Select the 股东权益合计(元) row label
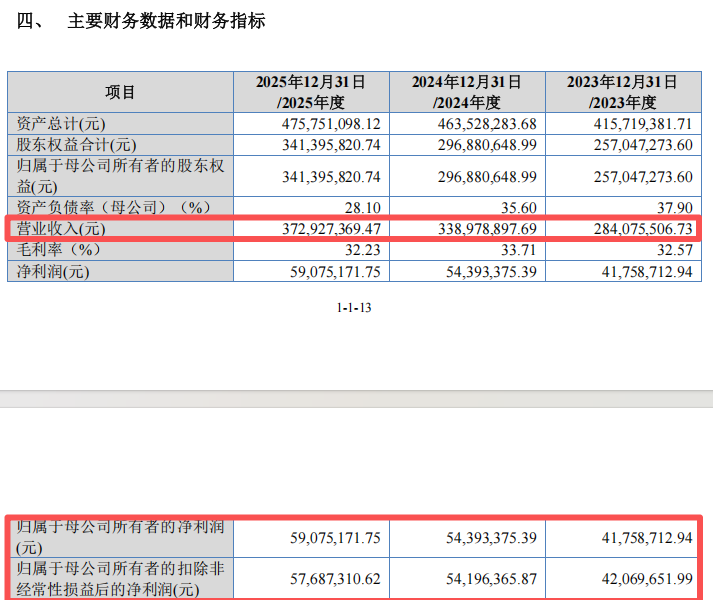 [76, 145]
